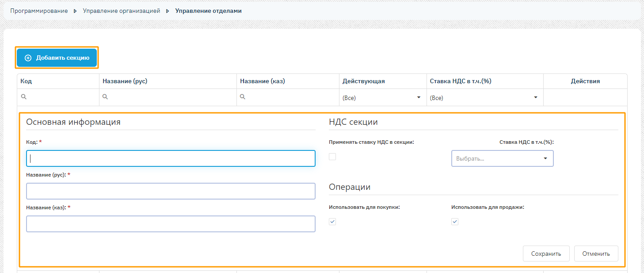
Task: Click Использовать для продажи label
Action: click(x=488, y=207)
